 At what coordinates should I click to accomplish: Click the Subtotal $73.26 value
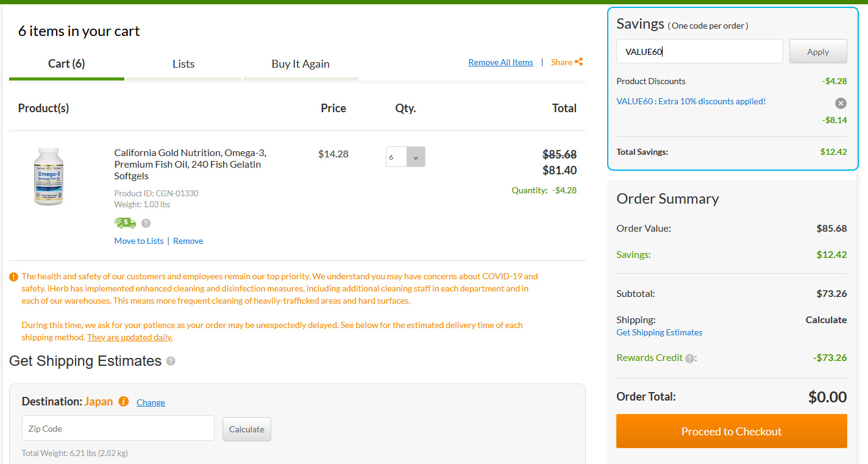(x=832, y=293)
